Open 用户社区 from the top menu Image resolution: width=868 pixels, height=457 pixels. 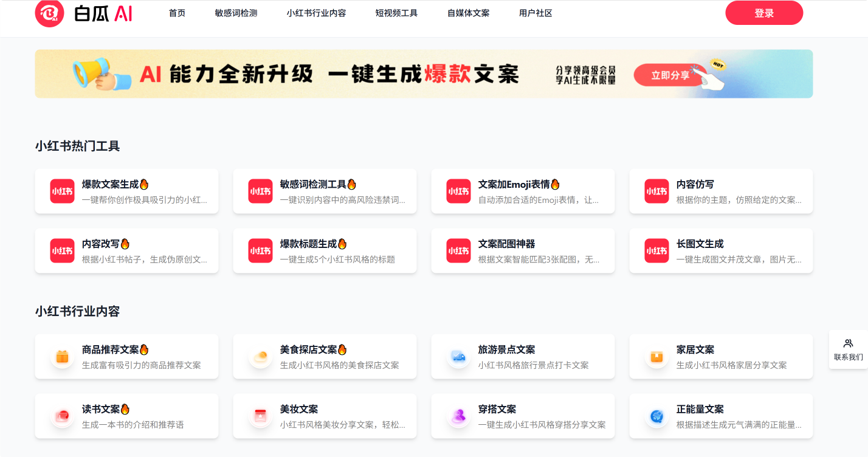coord(536,13)
